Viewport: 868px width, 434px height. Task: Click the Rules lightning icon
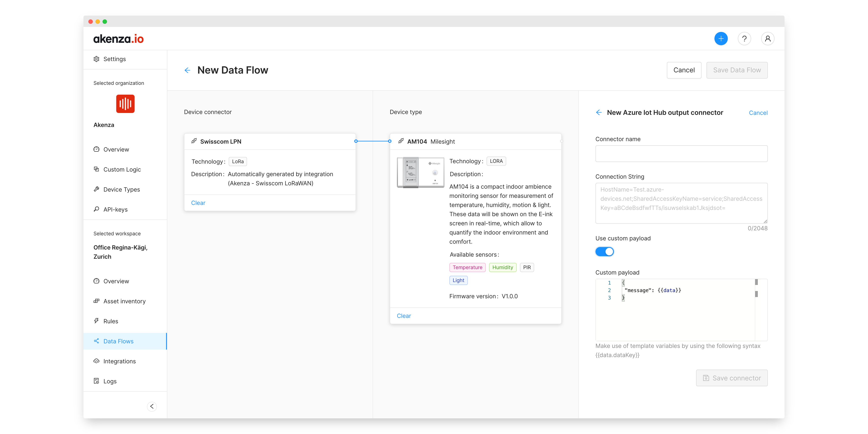coord(96,321)
